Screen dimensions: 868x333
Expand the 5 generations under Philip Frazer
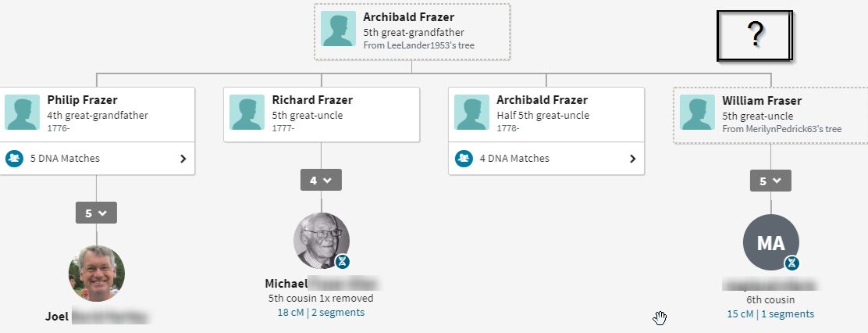(x=96, y=213)
